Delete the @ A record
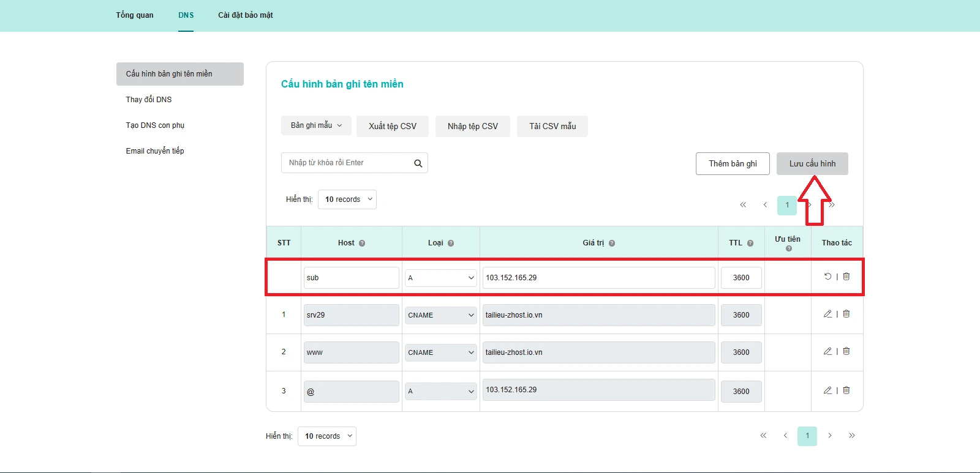Viewport: 980px width, 473px height. pyautogui.click(x=846, y=390)
